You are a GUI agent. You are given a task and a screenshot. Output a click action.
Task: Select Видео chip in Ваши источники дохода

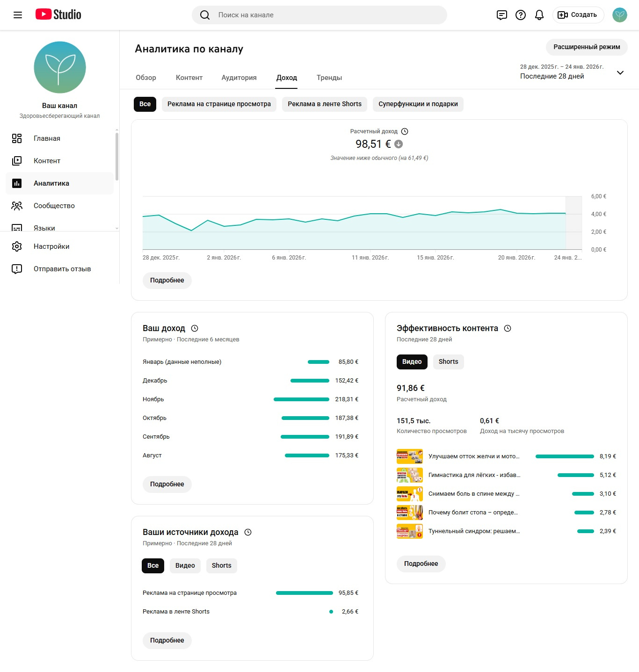click(x=185, y=566)
